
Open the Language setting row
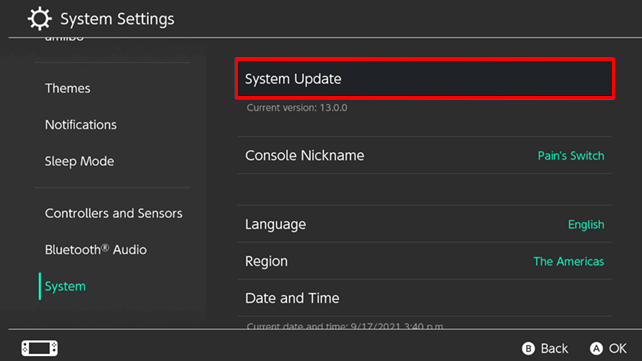(x=425, y=224)
